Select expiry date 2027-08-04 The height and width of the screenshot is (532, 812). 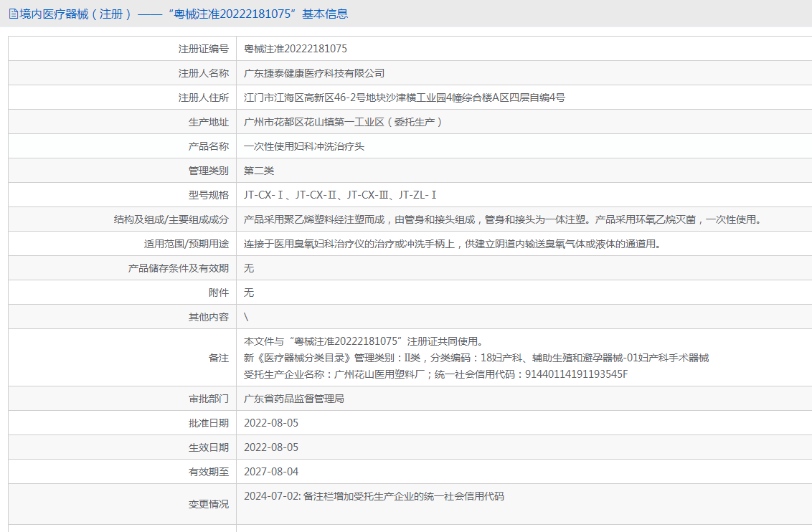271,472
